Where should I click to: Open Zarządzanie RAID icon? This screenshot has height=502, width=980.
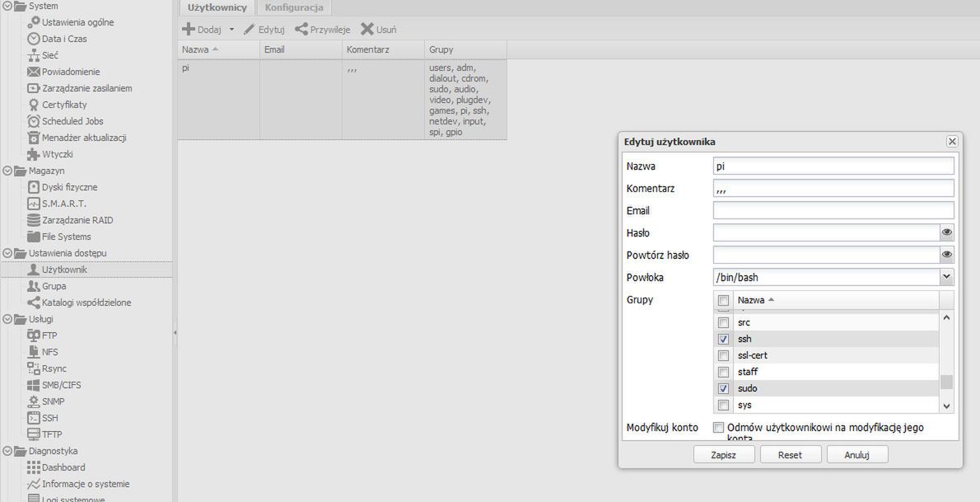tap(33, 220)
